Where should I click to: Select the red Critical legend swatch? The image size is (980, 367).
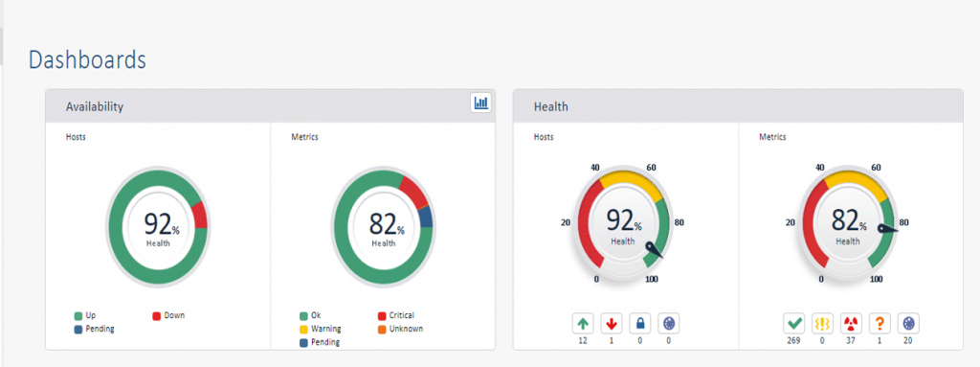382,315
